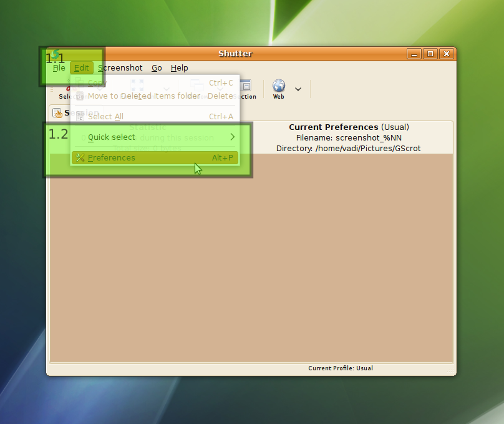Viewport: 504px width, 424px height.
Task: Maximize the Shutter window
Action: (x=430, y=54)
